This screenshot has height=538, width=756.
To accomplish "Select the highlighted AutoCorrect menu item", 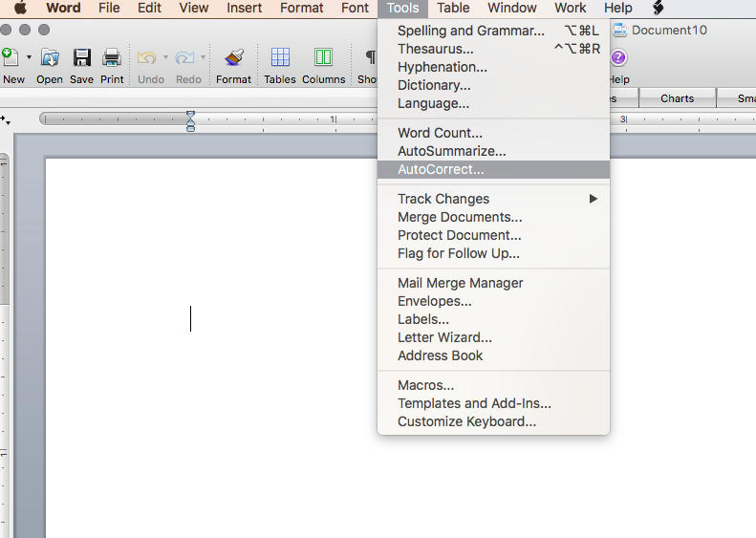I will coord(494,169).
